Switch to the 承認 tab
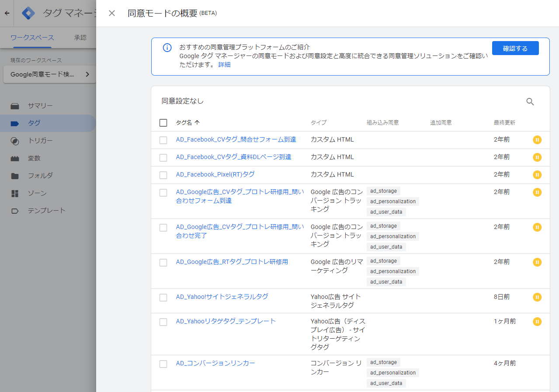Image resolution: width=559 pixels, height=392 pixels. pos(80,38)
